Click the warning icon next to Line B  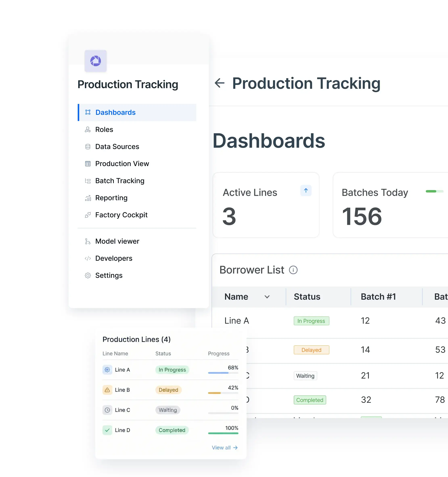pyautogui.click(x=107, y=390)
